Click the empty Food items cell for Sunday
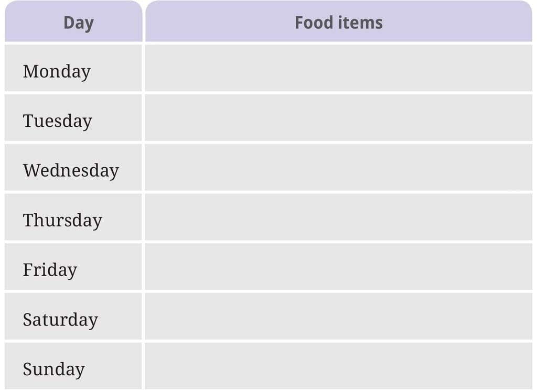 [338, 366]
